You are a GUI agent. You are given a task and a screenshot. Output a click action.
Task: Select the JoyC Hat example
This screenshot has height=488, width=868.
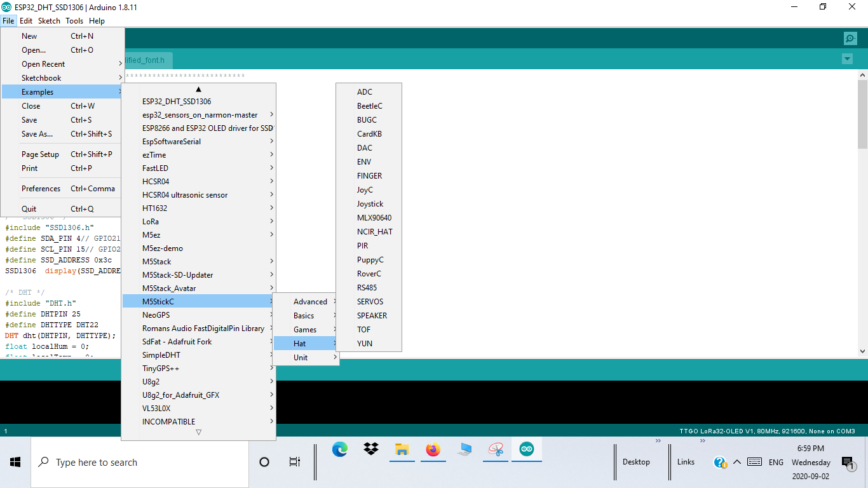pyautogui.click(x=369, y=190)
